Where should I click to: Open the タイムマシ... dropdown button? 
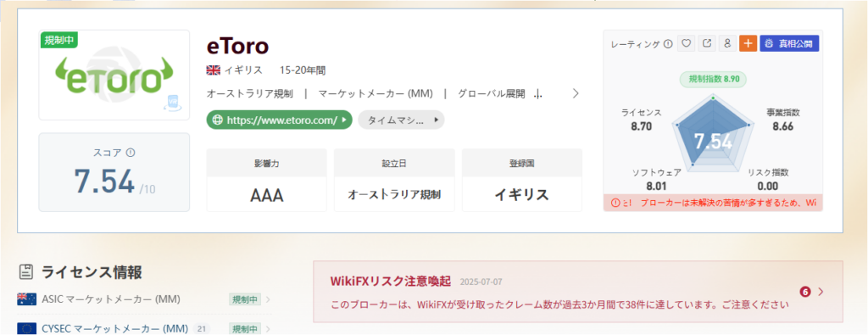click(401, 120)
